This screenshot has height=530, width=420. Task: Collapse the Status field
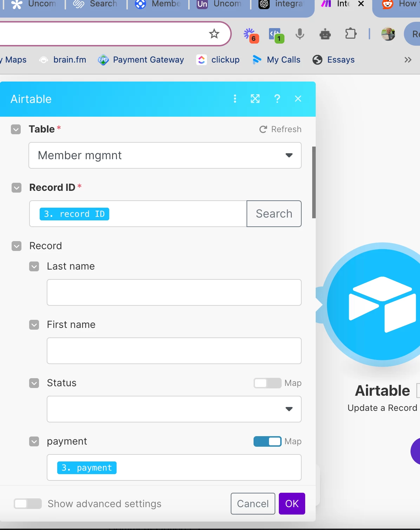tap(34, 383)
